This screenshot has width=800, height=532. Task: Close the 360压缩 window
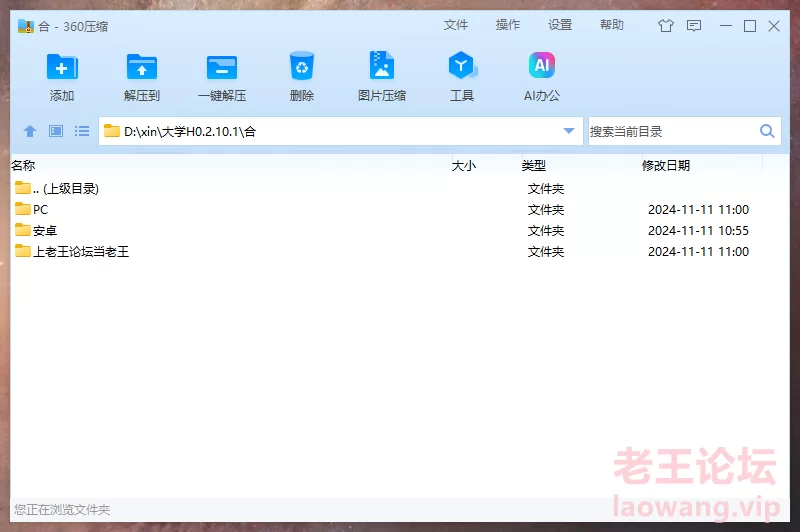(x=774, y=26)
